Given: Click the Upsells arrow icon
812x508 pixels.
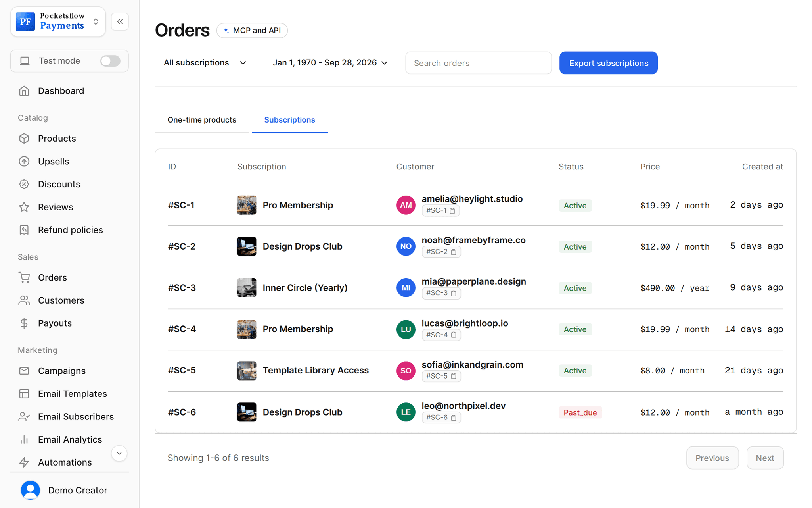Looking at the screenshot, I should point(24,161).
